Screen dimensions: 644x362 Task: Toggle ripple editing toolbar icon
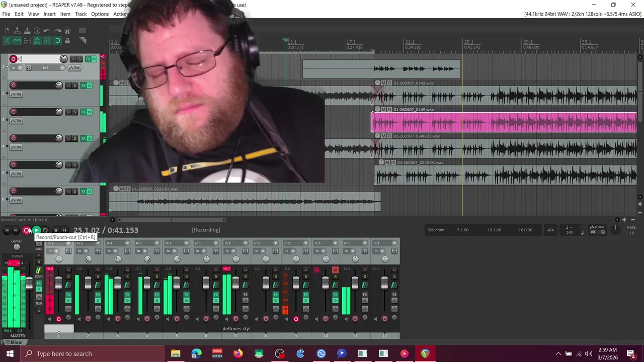click(x=27, y=41)
